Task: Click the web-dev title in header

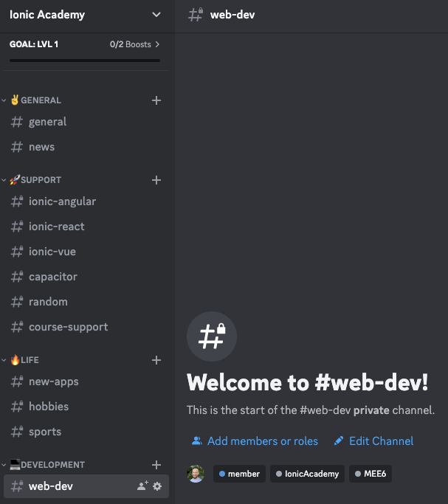Action: pos(232,15)
